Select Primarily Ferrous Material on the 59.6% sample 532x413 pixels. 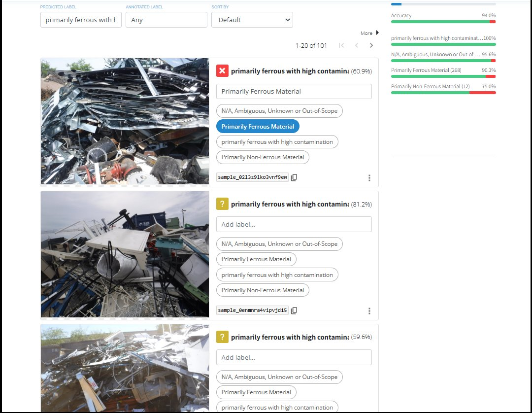coord(256,392)
